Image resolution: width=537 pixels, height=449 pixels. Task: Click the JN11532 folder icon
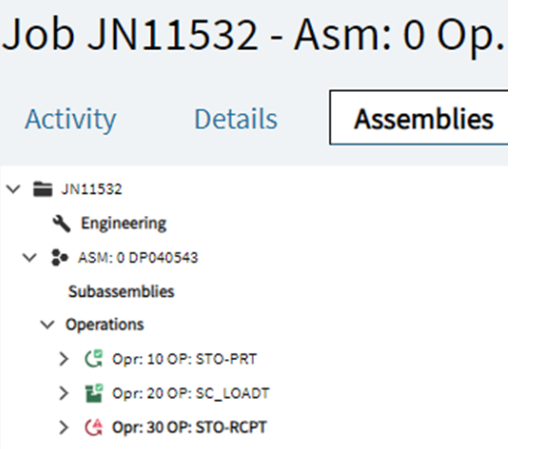tap(42, 189)
